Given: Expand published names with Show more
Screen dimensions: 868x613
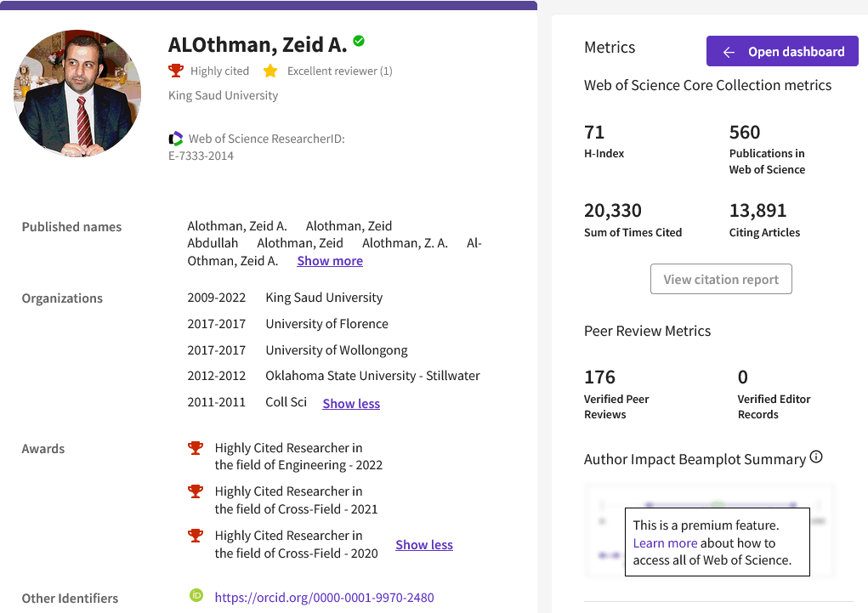Looking at the screenshot, I should click(x=330, y=261).
